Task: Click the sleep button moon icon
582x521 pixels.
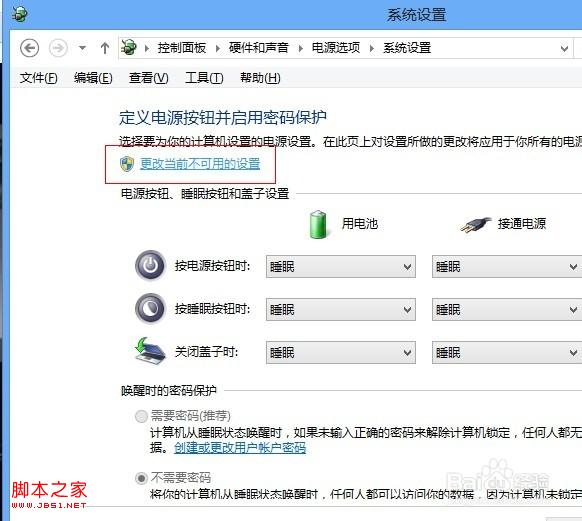Action: [x=150, y=308]
